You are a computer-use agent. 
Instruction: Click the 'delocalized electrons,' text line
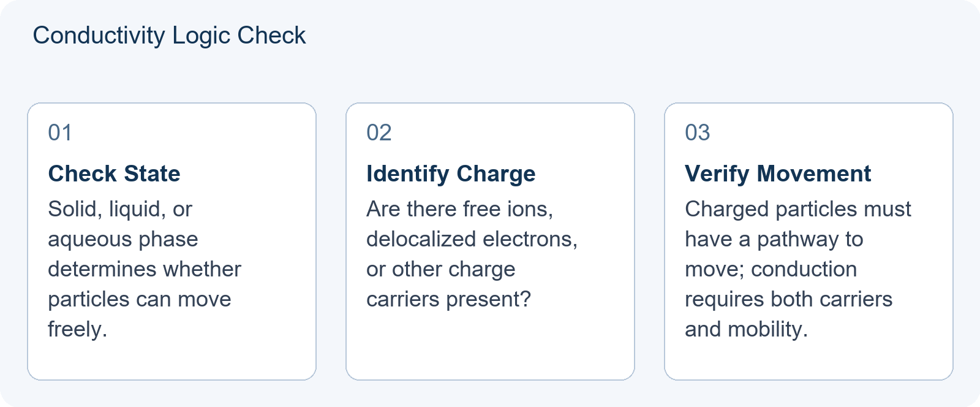coord(472,239)
